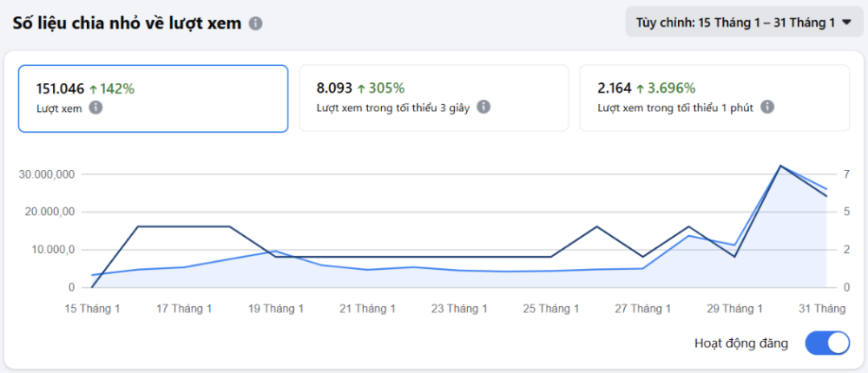Open info icon for 3 giây views

point(483,108)
